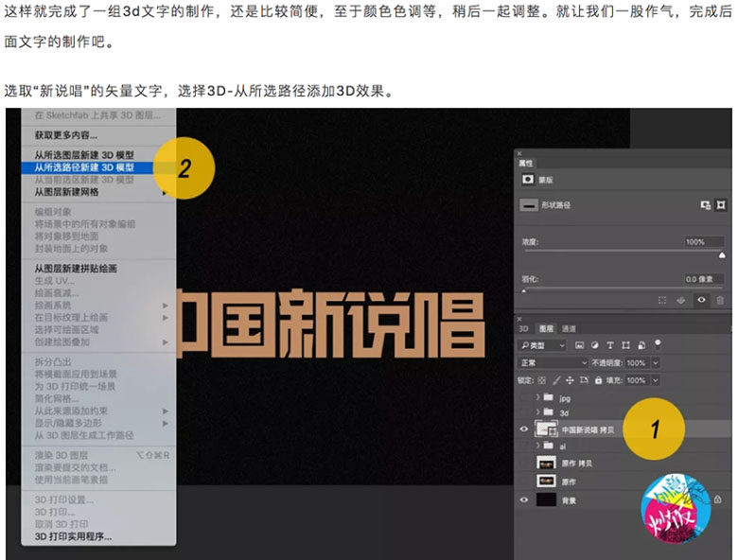Click the 原作 拷贝 layer thumbnail
The width and height of the screenshot is (738, 560).
pos(546,464)
